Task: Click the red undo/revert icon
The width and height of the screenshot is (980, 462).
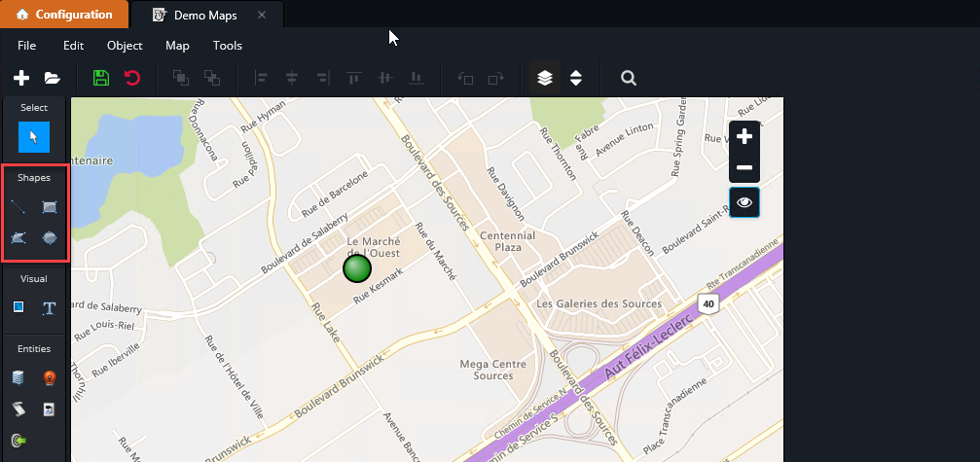Action: pos(131,78)
